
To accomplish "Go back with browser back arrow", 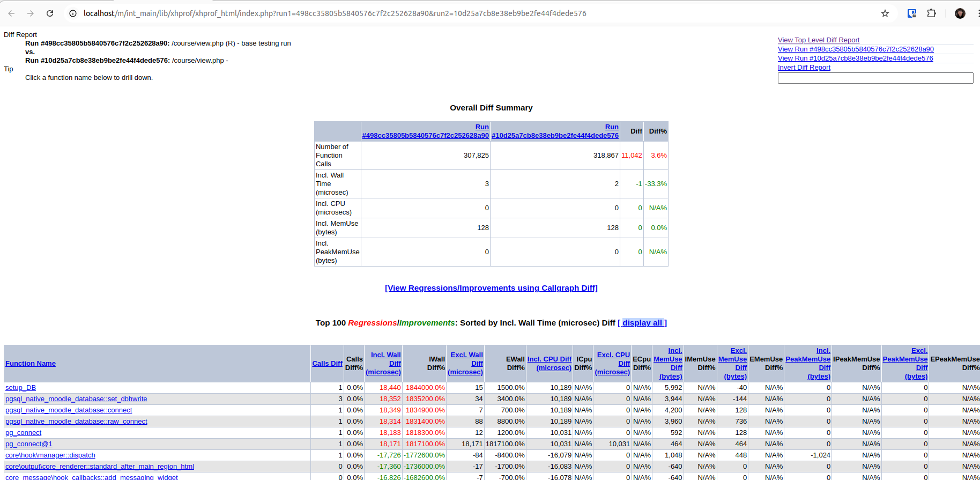I will click(11, 13).
